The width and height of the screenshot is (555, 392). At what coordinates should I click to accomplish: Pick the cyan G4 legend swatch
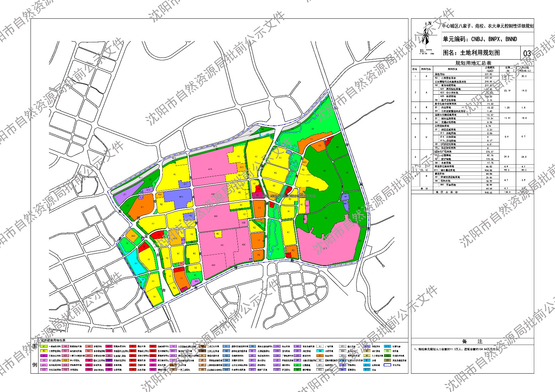(x=320, y=351)
